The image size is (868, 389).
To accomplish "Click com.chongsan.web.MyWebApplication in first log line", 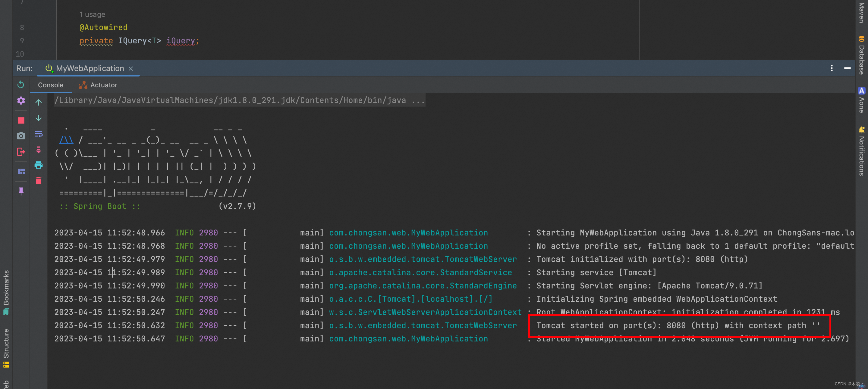I will [408, 233].
